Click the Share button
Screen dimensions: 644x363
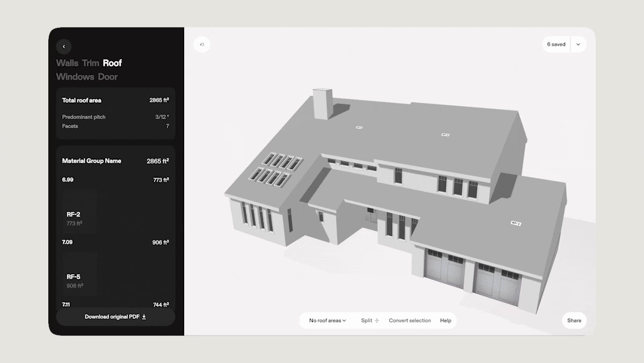pos(574,321)
